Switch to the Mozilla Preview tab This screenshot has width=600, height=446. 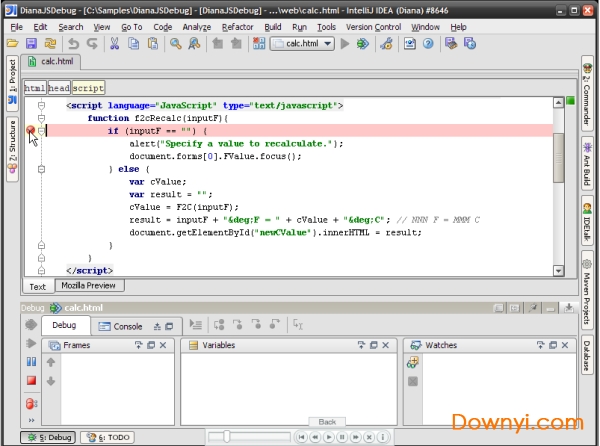tap(89, 285)
